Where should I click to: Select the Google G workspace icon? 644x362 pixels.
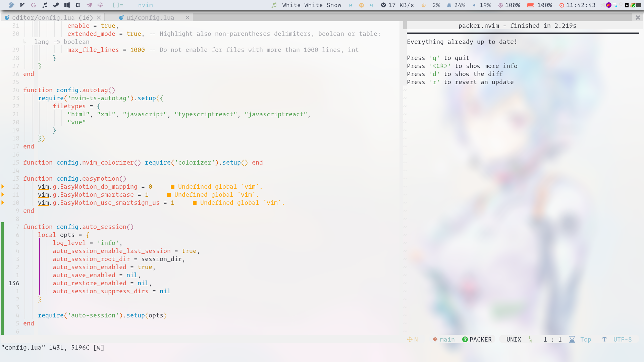click(x=34, y=5)
